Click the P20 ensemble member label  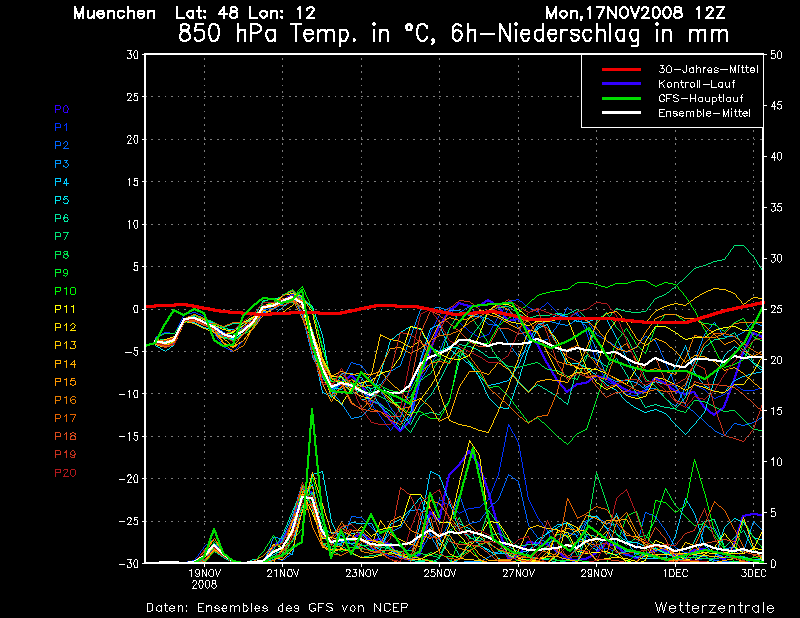[65, 473]
